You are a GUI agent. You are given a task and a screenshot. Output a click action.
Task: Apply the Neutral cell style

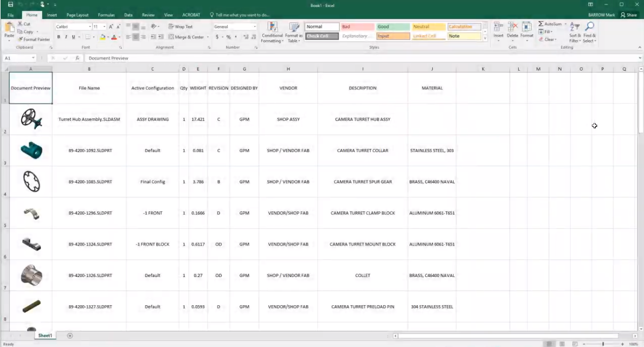[428, 27]
